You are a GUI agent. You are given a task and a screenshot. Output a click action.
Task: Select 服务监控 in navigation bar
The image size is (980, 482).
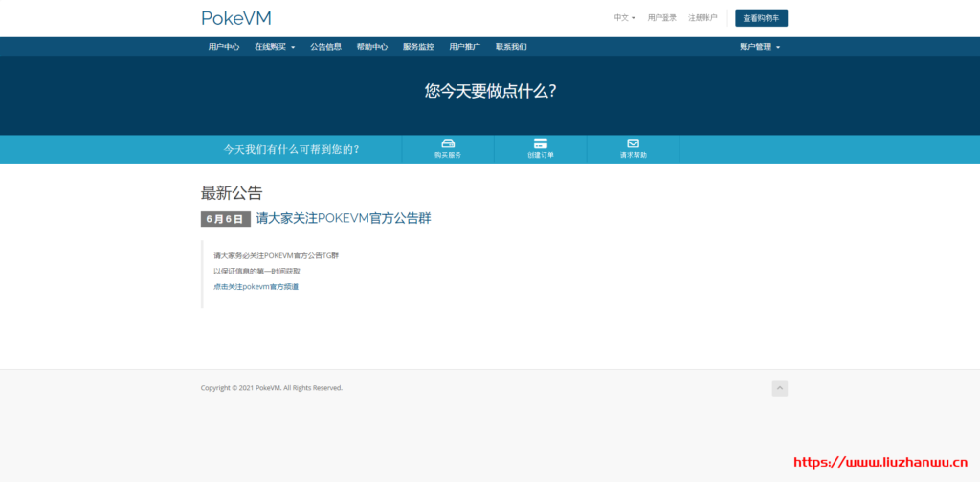click(x=418, y=47)
